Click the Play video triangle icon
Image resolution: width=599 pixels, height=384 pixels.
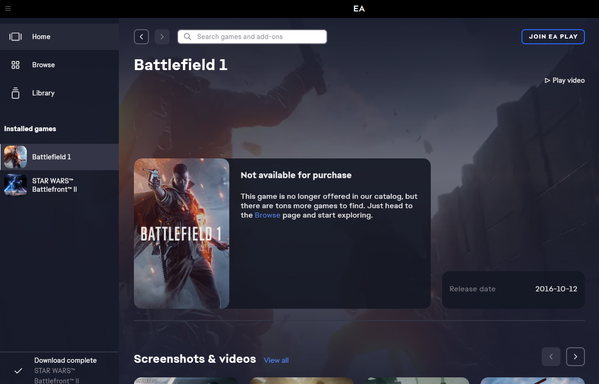[x=547, y=80]
